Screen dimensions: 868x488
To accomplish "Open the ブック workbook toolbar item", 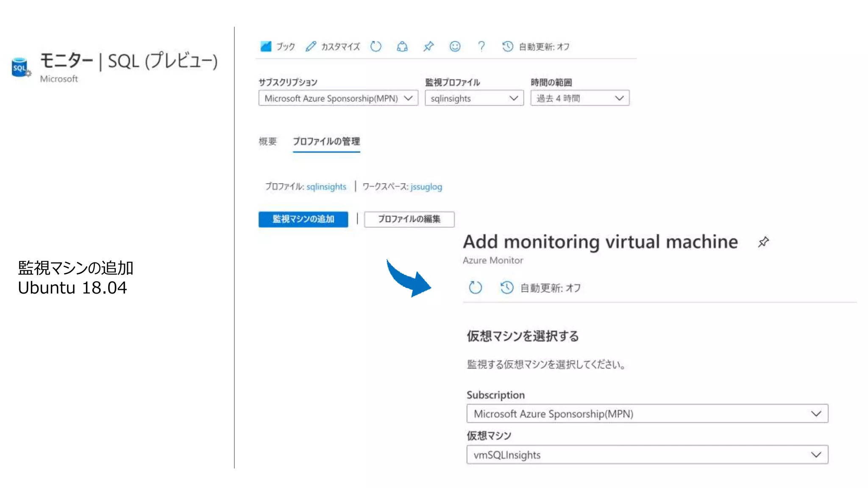I will click(278, 46).
